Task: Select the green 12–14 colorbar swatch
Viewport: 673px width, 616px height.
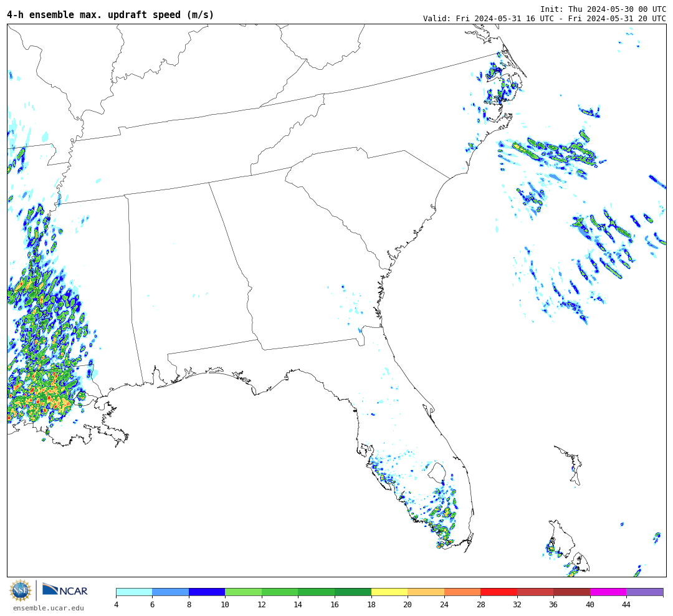Action: [280, 592]
